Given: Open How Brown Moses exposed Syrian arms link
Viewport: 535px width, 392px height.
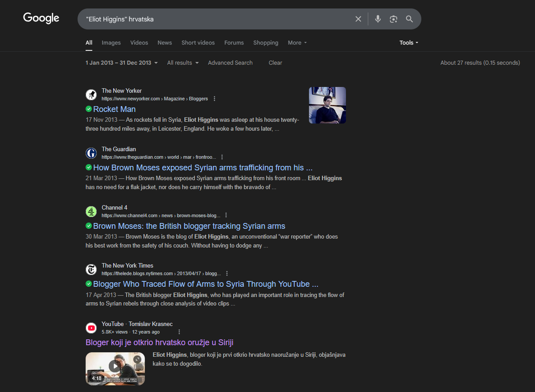Looking at the screenshot, I should tap(203, 168).
